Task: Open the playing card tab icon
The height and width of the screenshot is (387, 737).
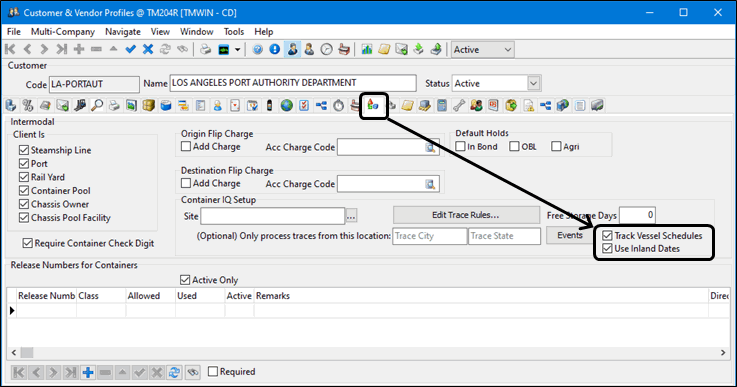Action: click(235, 105)
